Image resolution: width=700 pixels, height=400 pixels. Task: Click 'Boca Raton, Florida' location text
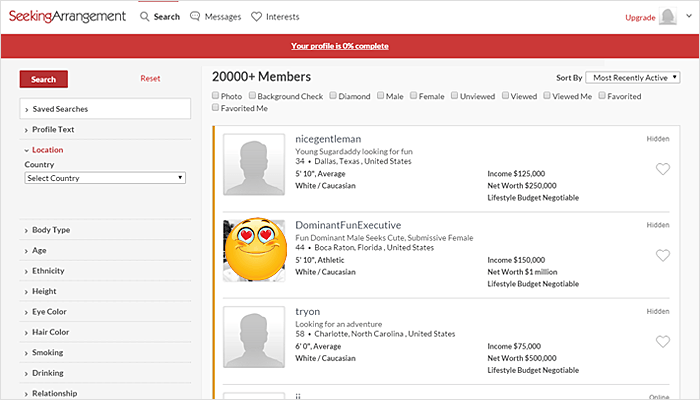click(x=349, y=248)
